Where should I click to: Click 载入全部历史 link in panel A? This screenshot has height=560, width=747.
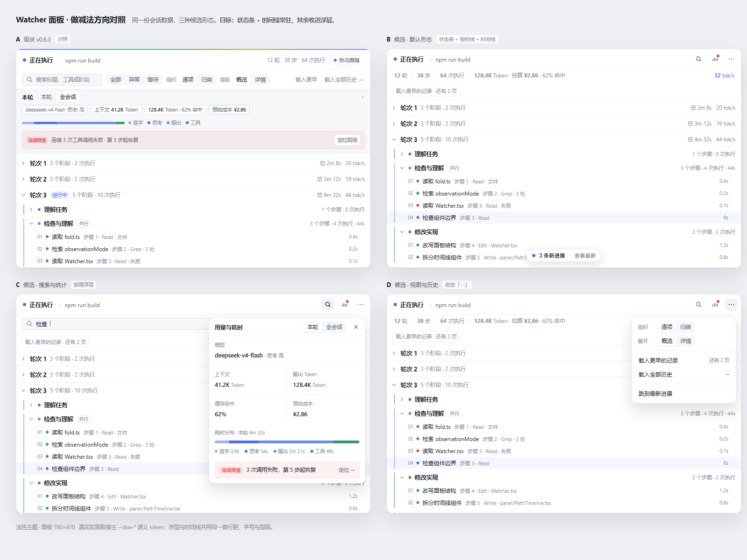click(x=344, y=80)
